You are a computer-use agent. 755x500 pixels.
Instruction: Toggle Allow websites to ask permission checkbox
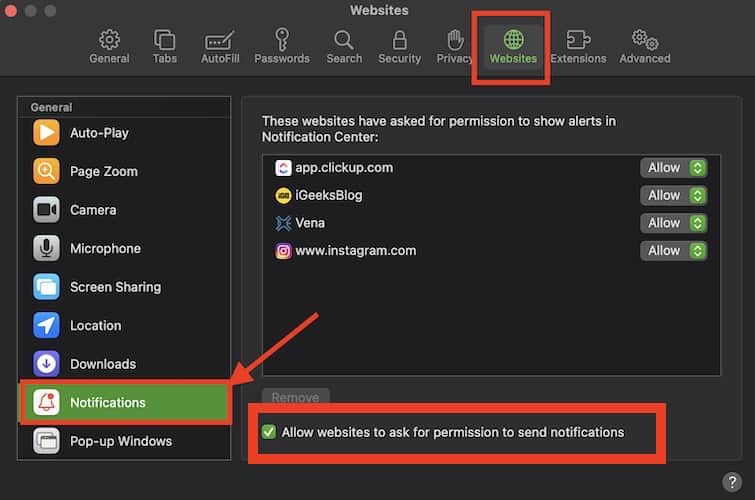tap(269, 432)
